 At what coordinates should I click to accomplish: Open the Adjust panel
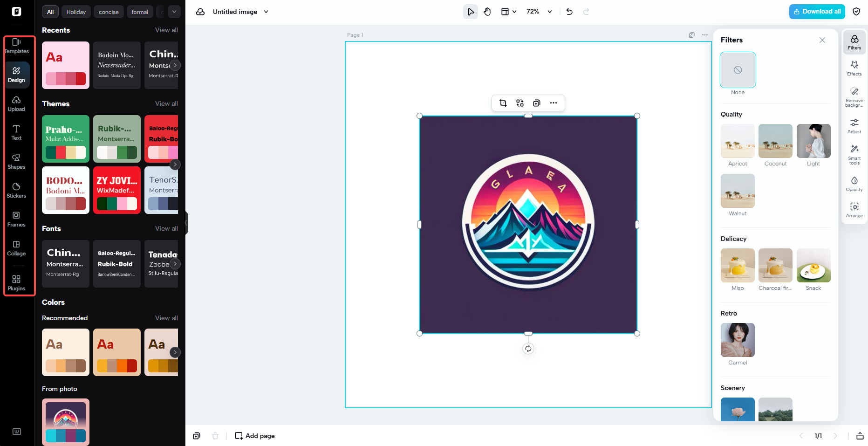click(x=854, y=126)
